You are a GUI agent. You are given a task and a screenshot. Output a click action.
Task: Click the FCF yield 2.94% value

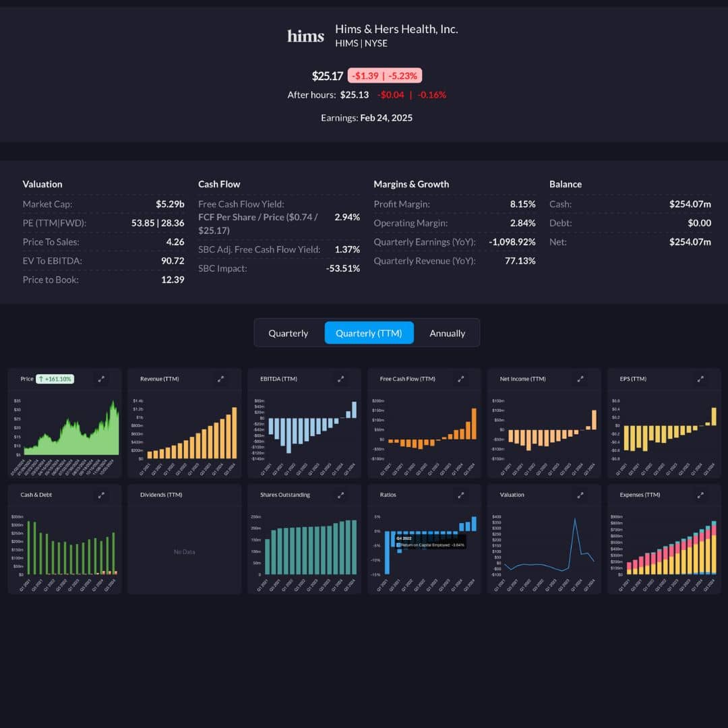tap(347, 217)
